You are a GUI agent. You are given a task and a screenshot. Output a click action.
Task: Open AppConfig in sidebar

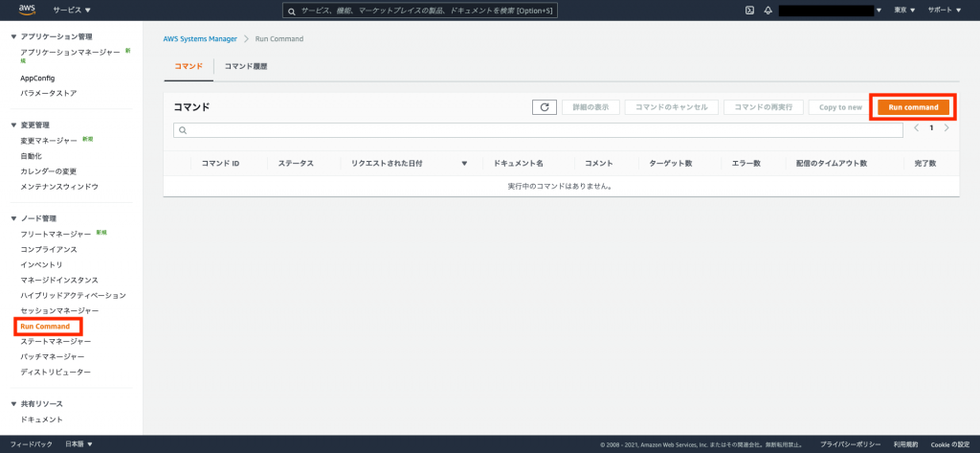(x=37, y=79)
